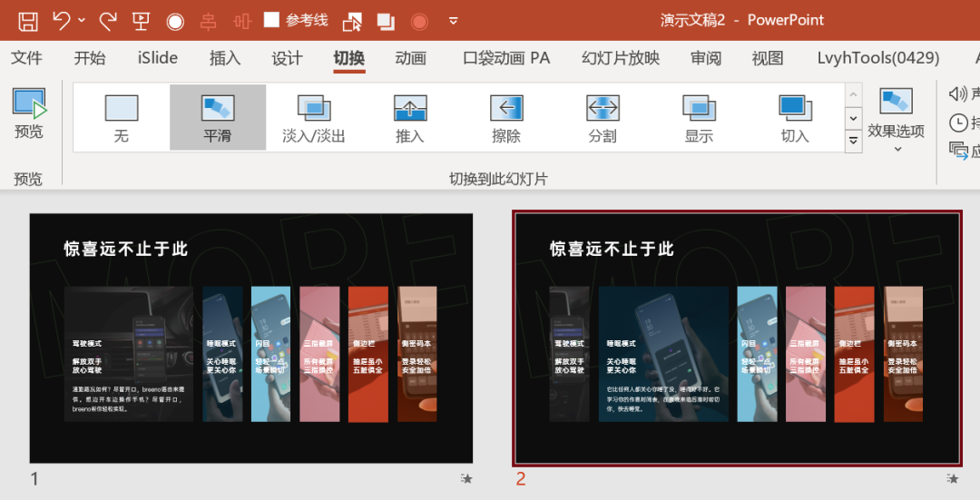Select the 推入 push transition
Viewport: 980px width, 500px height.
point(410,117)
